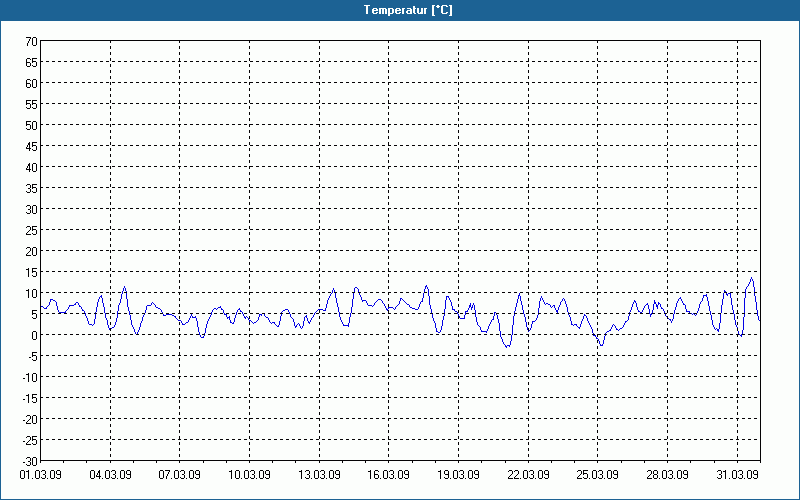Click the 15 value on temperature axis
Image resolution: width=800 pixels, height=500 pixels.
(32, 272)
